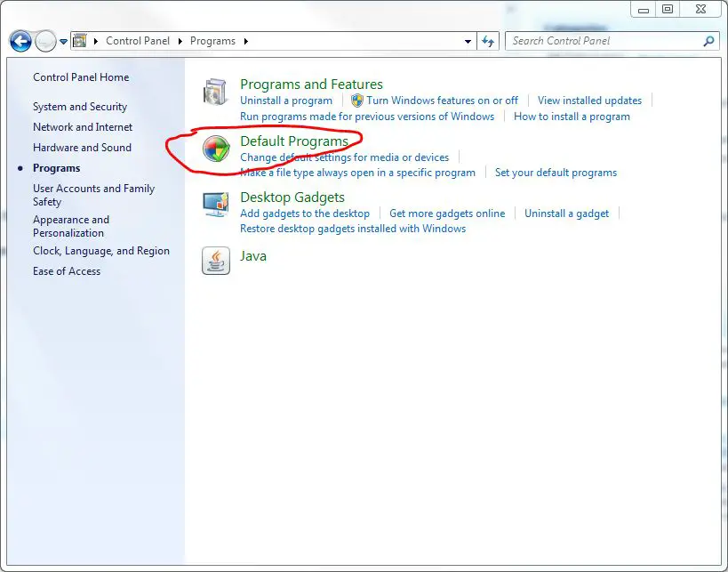
Task: Open User Accounts and Family Safety
Action: click(x=94, y=195)
